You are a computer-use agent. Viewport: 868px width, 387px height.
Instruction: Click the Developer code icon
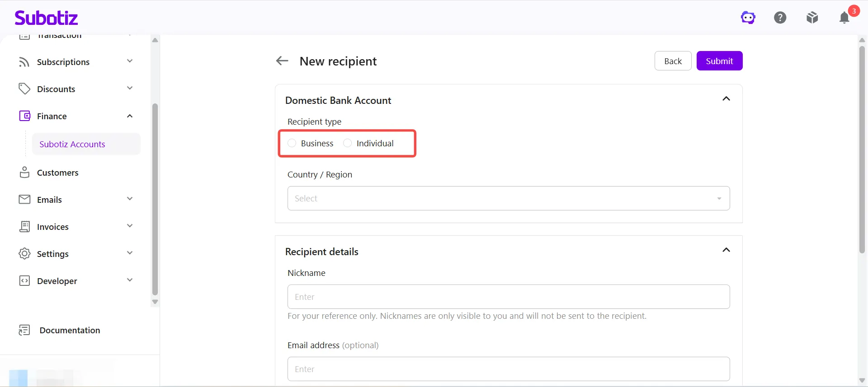tap(24, 281)
